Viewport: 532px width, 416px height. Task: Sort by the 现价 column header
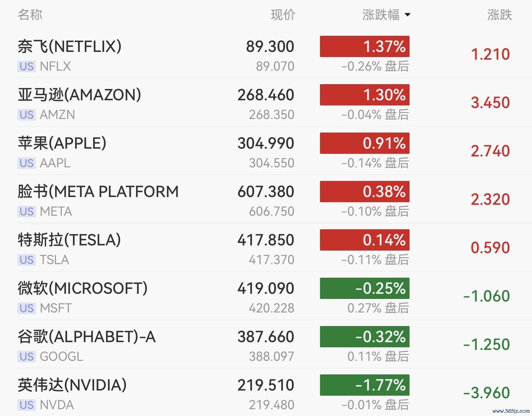[283, 15]
